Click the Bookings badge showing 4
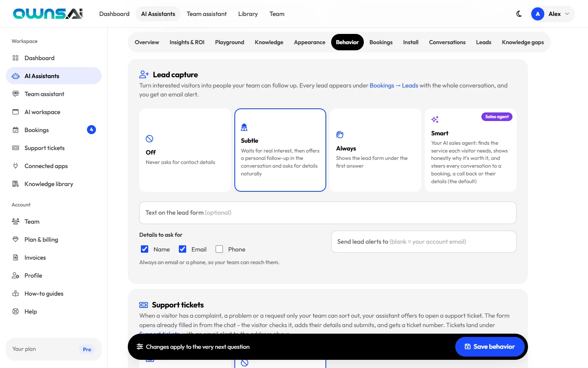The height and width of the screenshot is (368, 588). [91, 130]
